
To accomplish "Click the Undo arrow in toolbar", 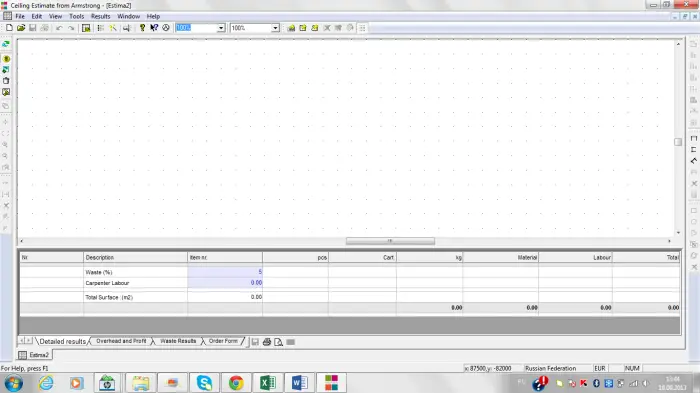I will 59,28.
